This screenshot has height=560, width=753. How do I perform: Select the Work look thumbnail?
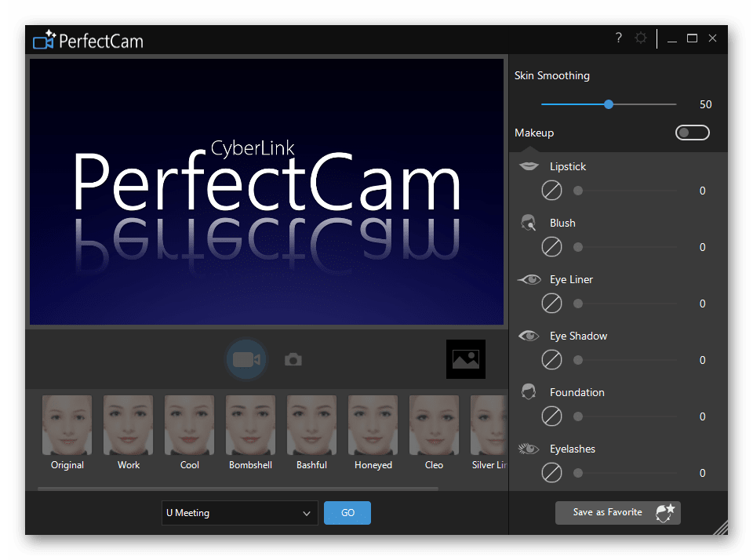[x=128, y=425]
